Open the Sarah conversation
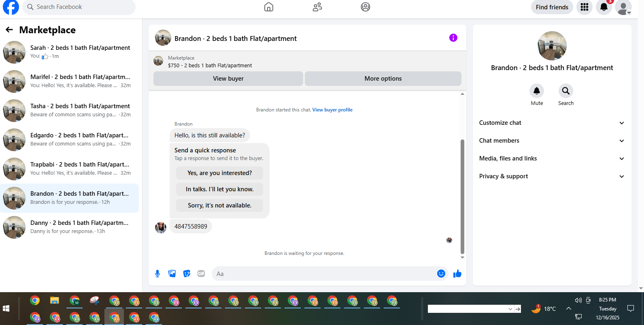 [x=69, y=52]
